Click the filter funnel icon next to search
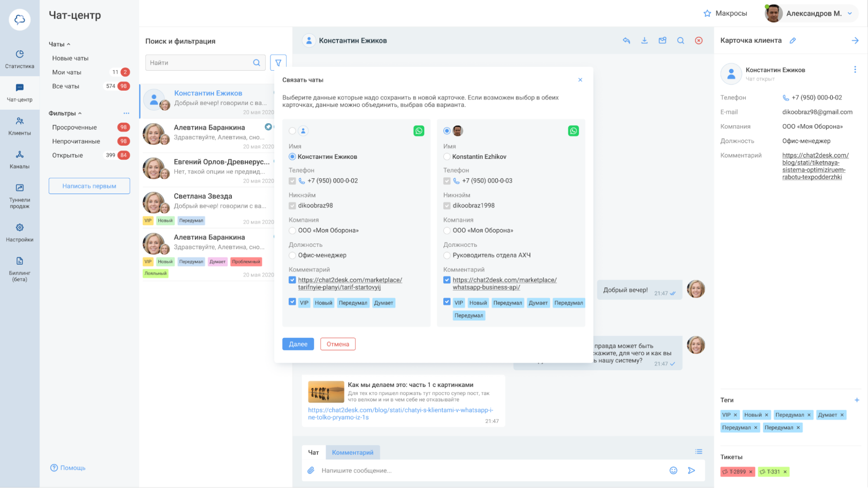Screen dimensions: 868x488 tap(278, 62)
